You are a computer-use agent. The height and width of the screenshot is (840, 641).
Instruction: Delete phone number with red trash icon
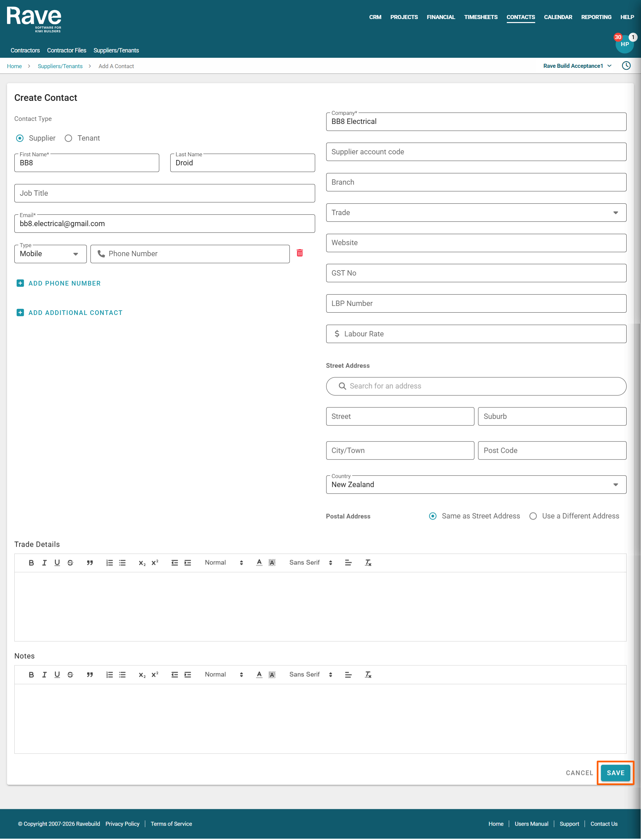tap(299, 253)
